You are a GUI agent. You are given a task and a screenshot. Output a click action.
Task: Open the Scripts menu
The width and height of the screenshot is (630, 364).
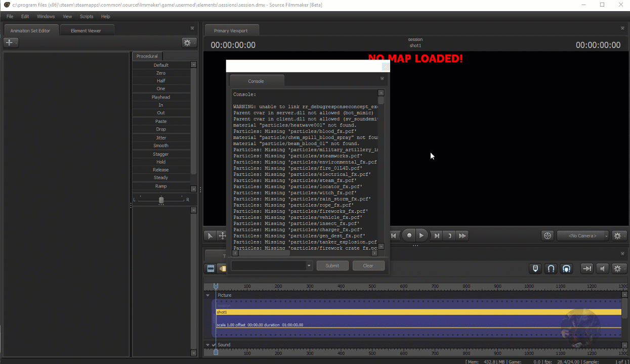(87, 16)
